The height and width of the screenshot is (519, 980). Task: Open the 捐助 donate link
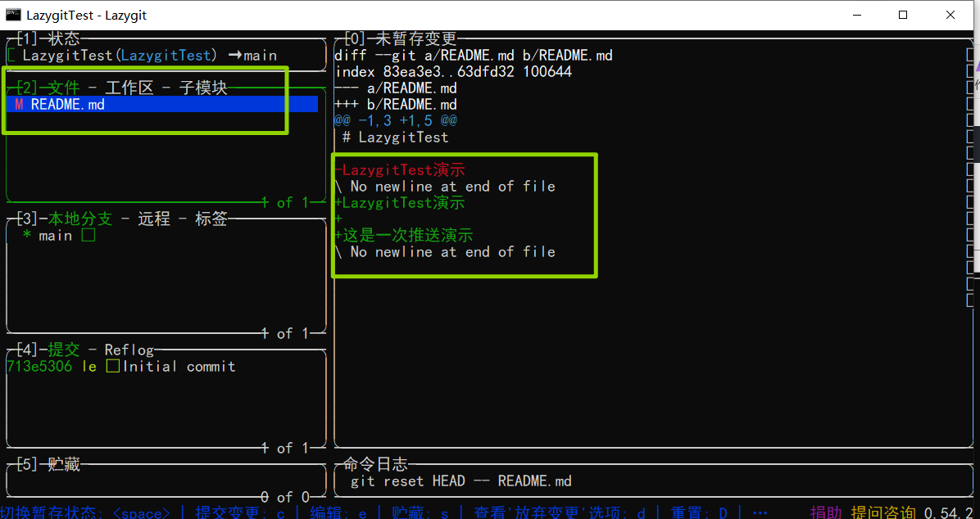point(826,512)
